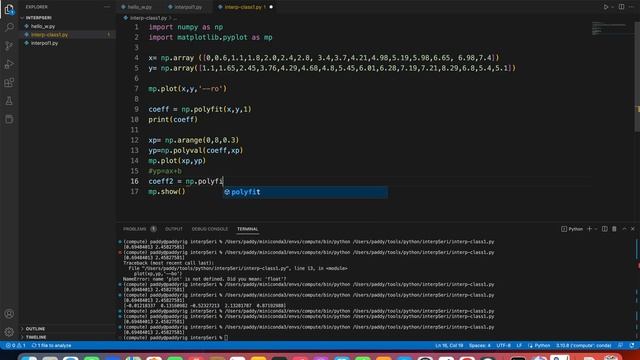Open the Source Control view
This screenshot has width=640, height=360.
tap(9, 46)
